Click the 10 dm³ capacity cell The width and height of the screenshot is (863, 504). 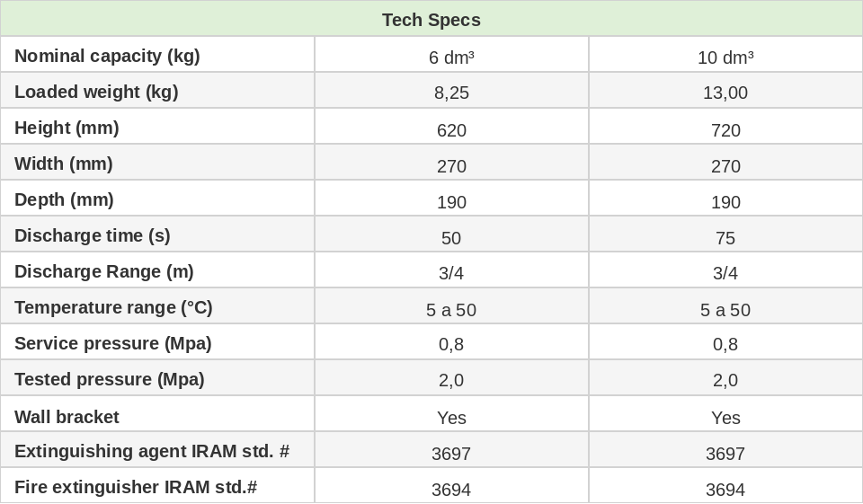[725, 57]
